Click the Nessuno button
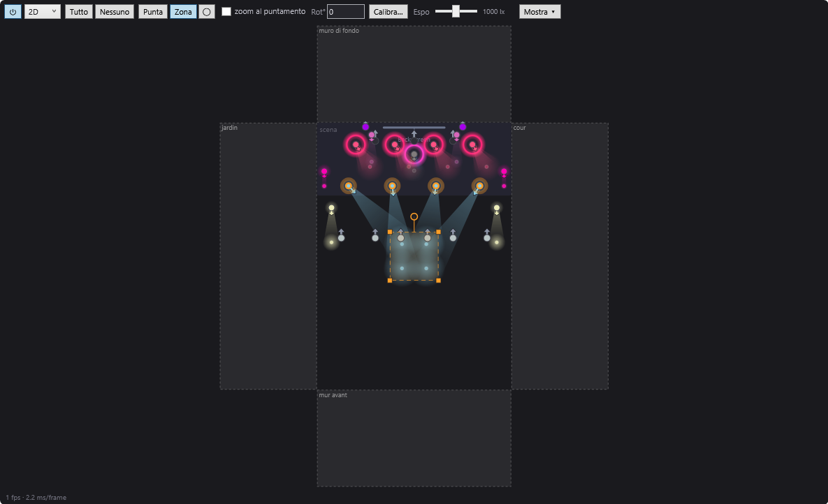Screen dimensions: 828x504 pyautogui.click(x=115, y=12)
